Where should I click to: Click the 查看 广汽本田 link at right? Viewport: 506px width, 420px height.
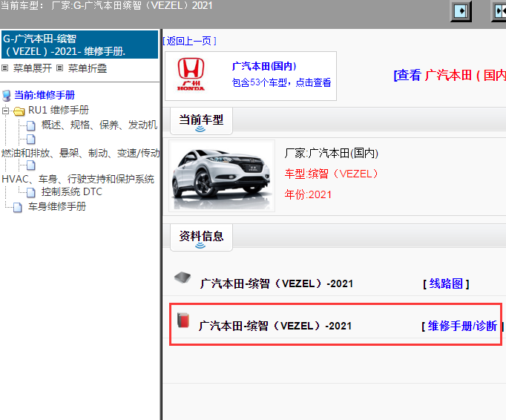(x=450, y=75)
